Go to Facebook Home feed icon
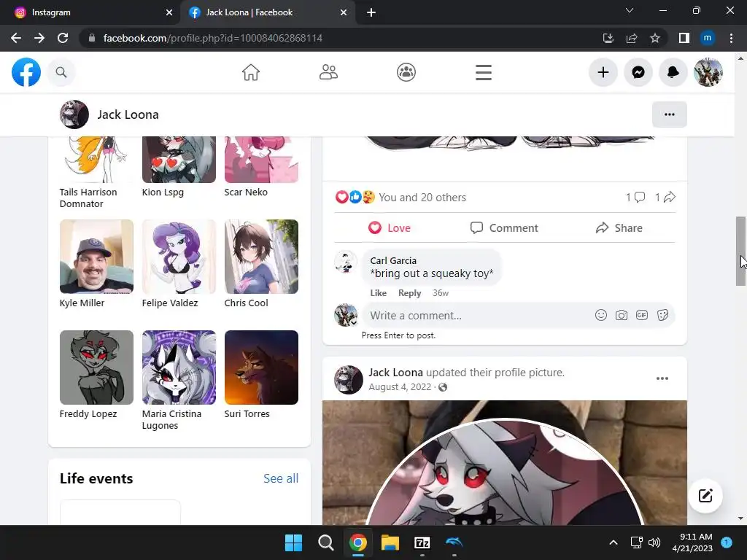The image size is (747, 560). (251, 72)
